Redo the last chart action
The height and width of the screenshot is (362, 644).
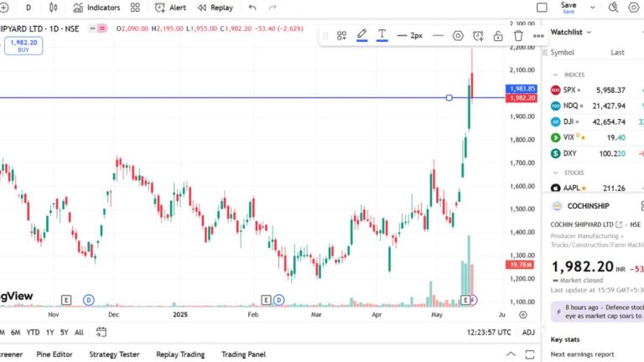click(273, 8)
